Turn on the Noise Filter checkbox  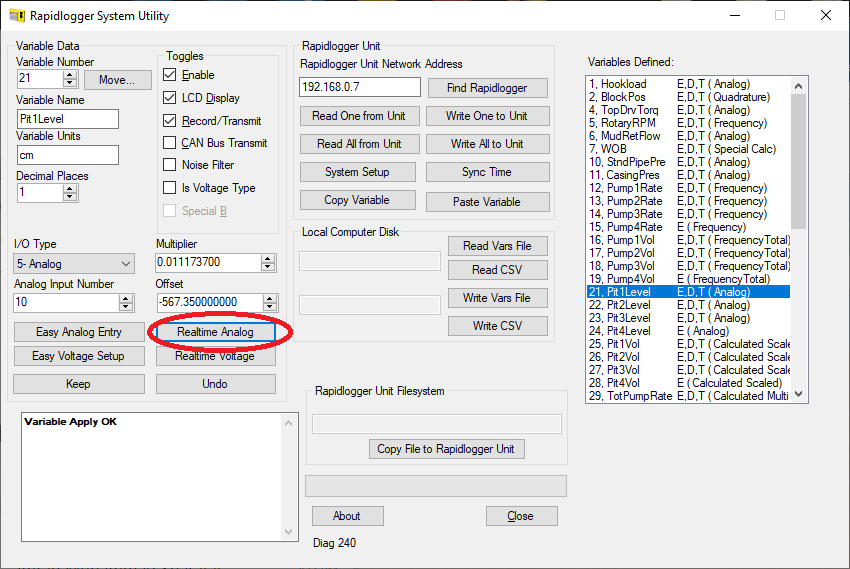click(x=170, y=165)
